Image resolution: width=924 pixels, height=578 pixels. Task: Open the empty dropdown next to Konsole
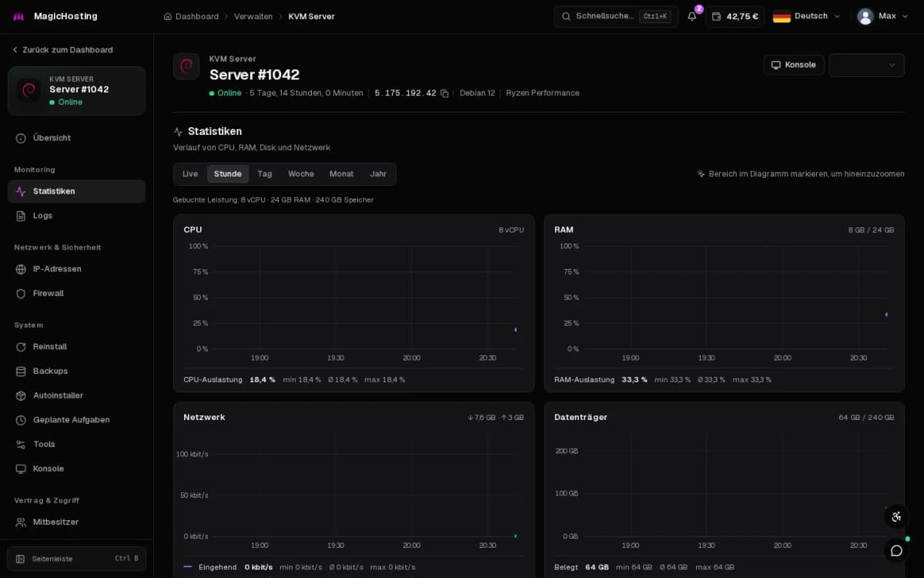coord(866,65)
